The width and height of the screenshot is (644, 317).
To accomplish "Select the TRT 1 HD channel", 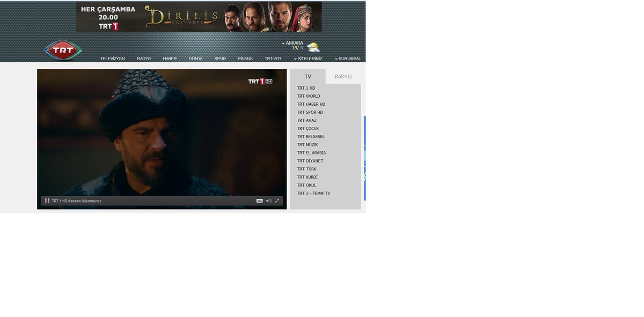I will (x=306, y=88).
